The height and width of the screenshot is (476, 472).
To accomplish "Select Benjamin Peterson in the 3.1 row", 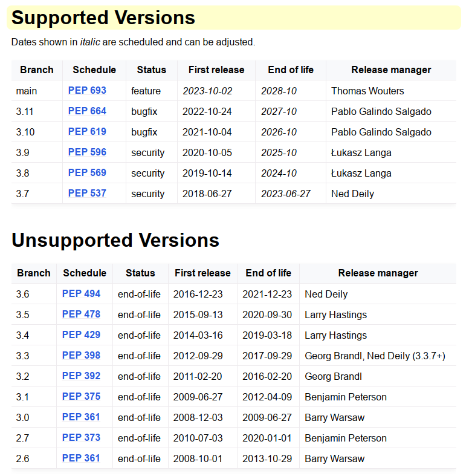I will [x=346, y=397].
